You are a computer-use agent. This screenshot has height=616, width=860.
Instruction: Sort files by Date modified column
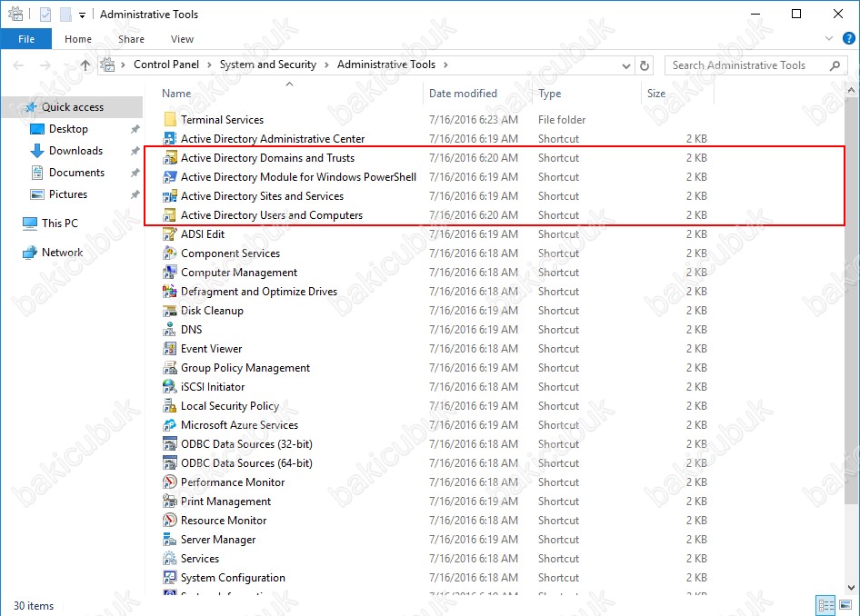pyautogui.click(x=463, y=94)
